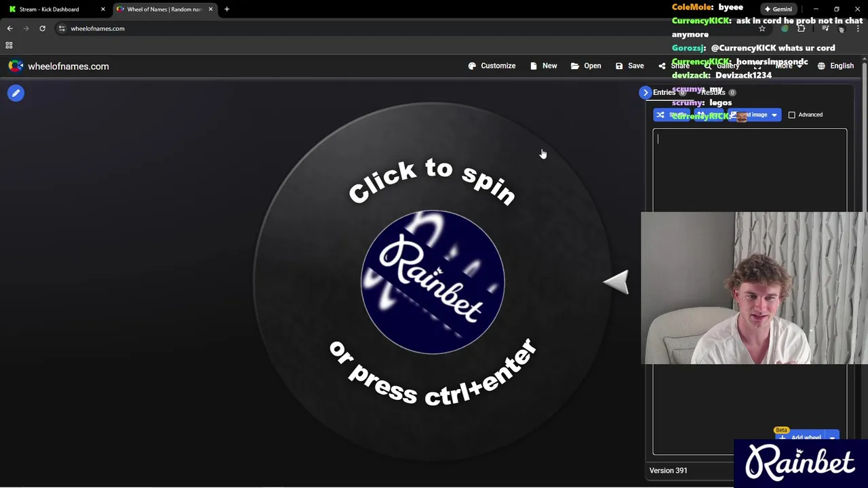The image size is (868, 488).
Task: Close the Kick Dashboard tab
Action: 103,9
